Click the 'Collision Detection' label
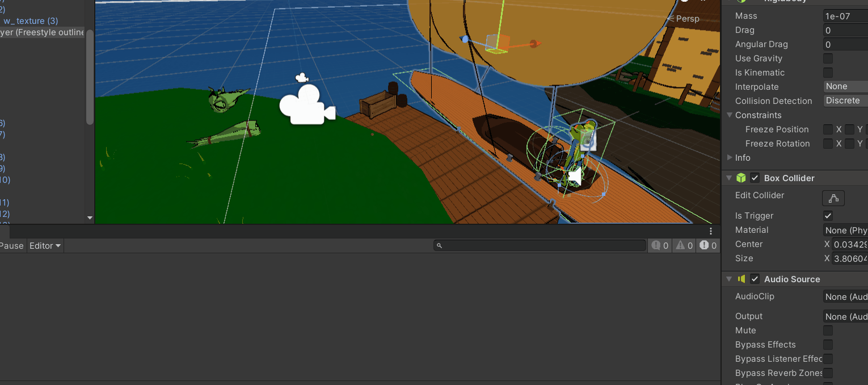Screen dimensions: 868x385 (x=774, y=101)
